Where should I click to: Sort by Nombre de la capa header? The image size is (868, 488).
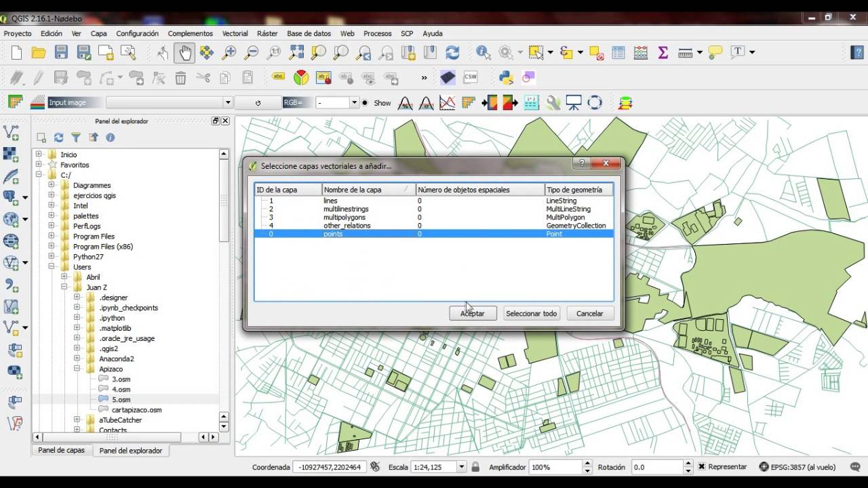(x=369, y=190)
